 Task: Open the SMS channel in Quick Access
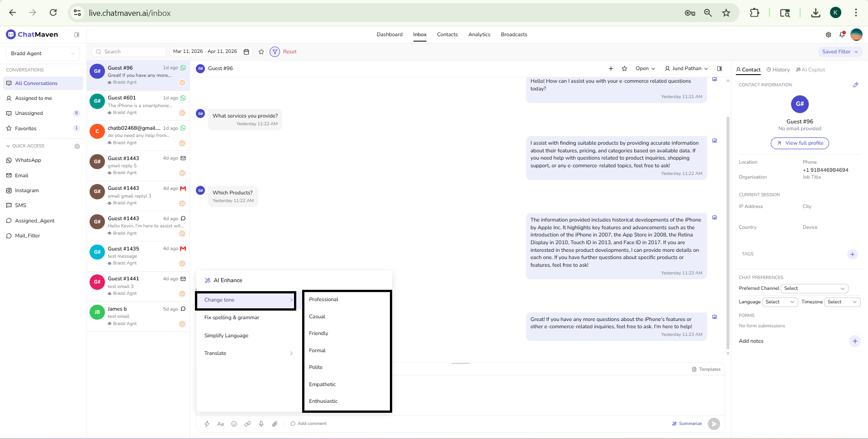tap(21, 205)
